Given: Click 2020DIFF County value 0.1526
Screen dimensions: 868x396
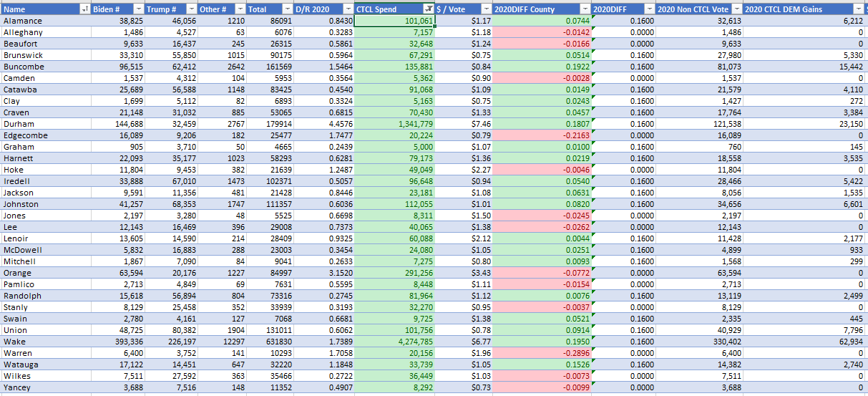Looking at the screenshot, I should pos(577,364).
